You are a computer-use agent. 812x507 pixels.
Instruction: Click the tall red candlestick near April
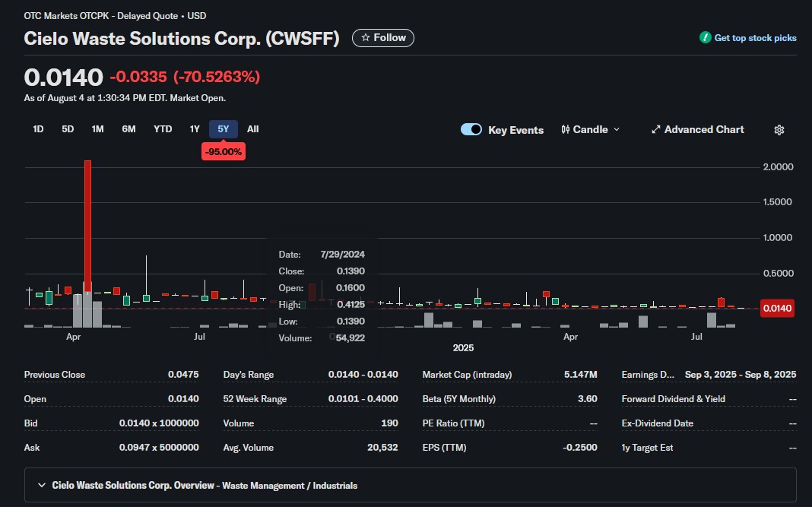point(88,226)
